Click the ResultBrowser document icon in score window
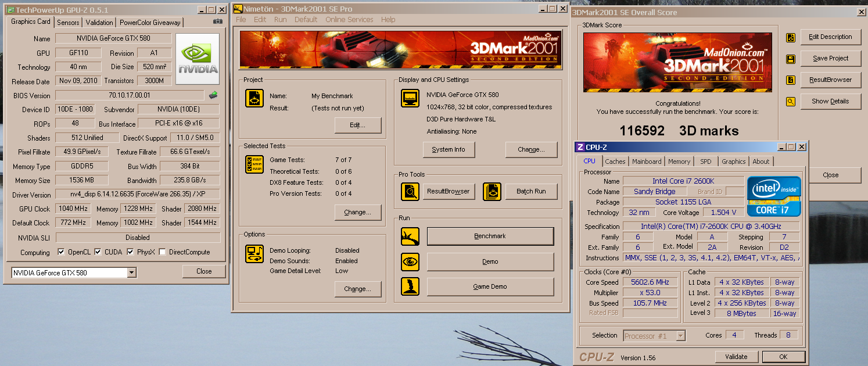Image resolution: width=868 pixels, height=366 pixels. pos(790,80)
